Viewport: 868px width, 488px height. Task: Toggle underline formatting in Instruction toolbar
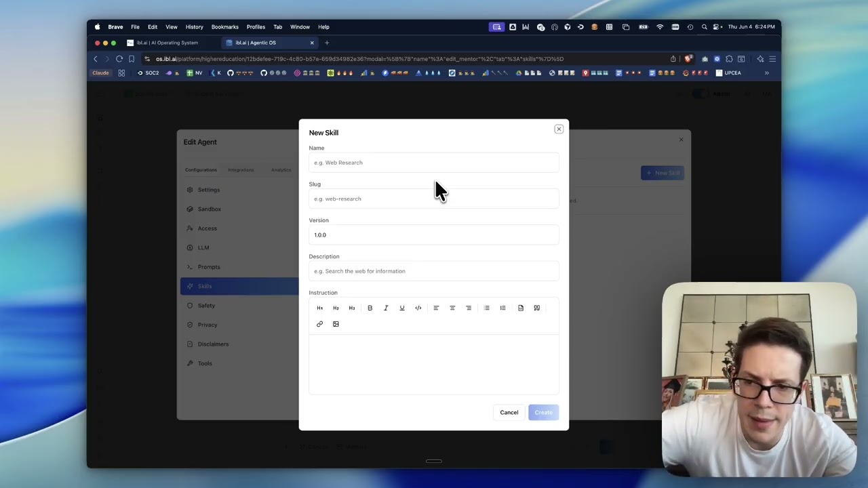tap(402, 308)
